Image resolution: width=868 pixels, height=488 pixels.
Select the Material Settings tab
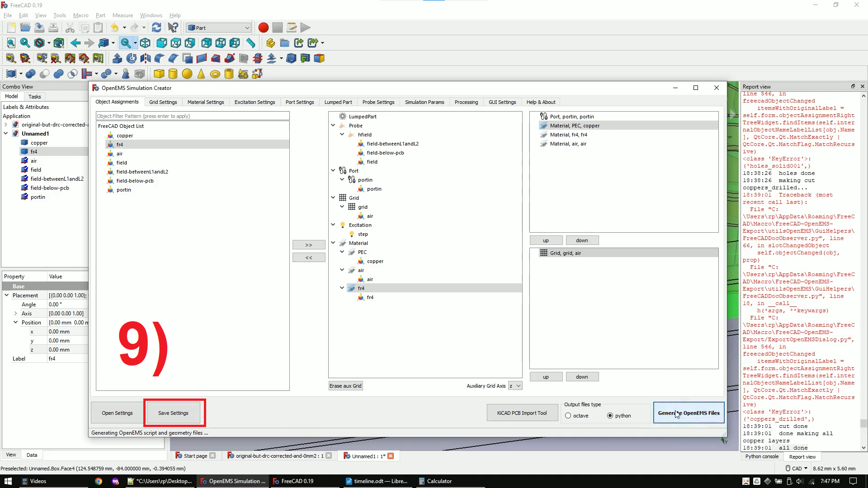pos(205,102)
